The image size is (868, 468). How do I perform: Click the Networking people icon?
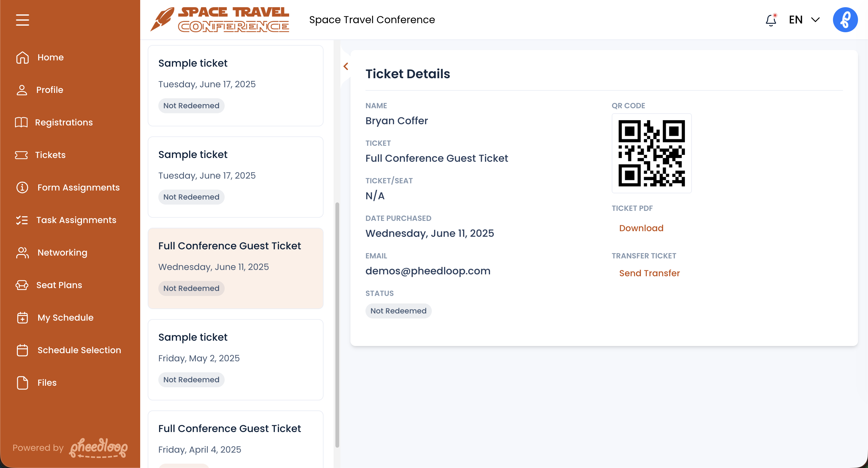[22, 253]
